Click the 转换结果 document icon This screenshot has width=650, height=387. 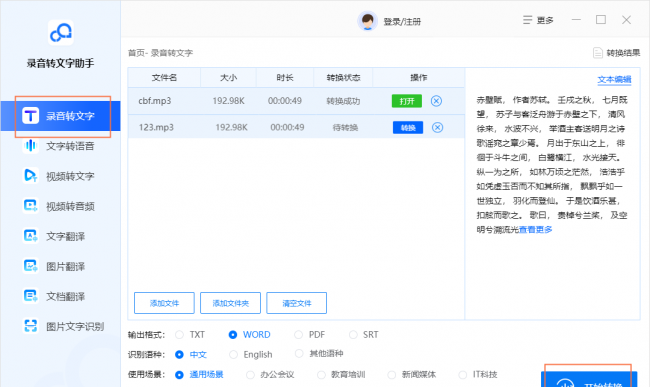tap(598, 53)
